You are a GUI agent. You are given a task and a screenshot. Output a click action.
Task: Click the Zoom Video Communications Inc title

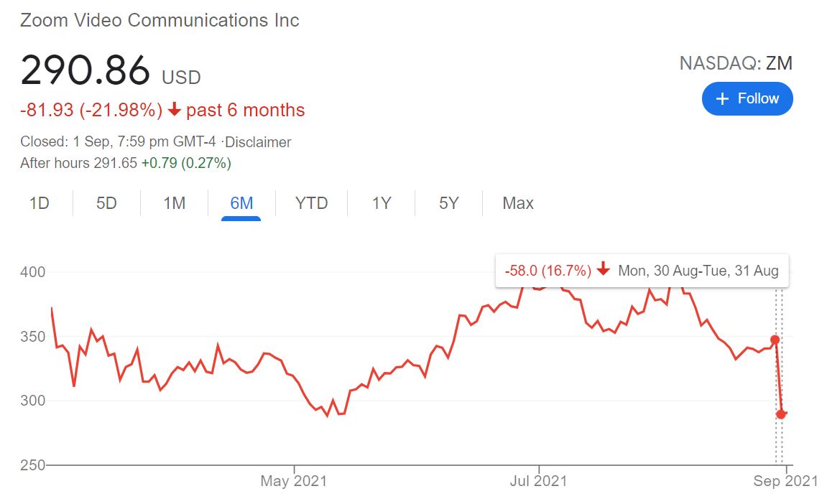(160, 20)
